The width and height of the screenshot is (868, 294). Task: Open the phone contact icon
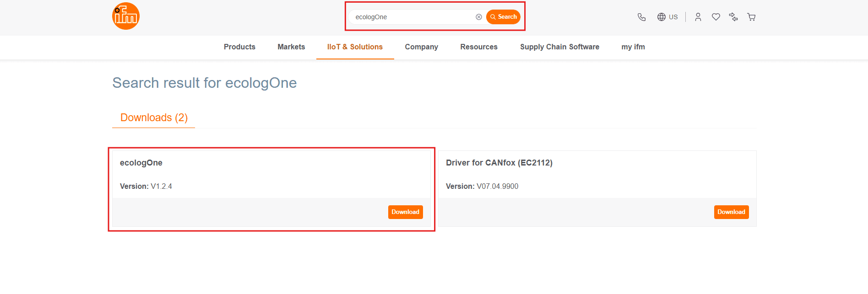pos(641,17)
